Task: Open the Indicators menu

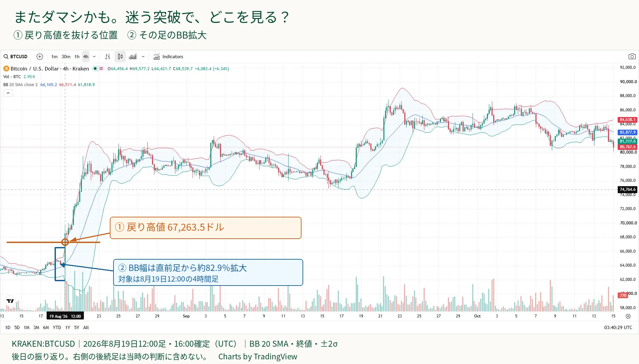Action: point(168,57)
